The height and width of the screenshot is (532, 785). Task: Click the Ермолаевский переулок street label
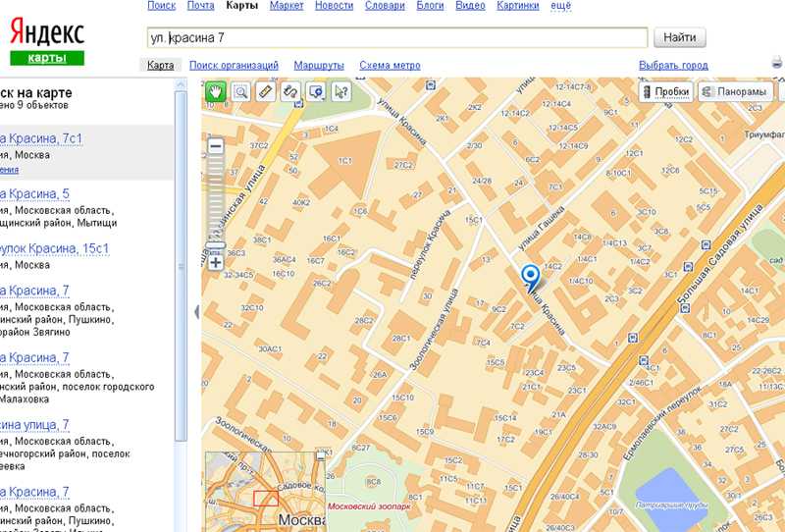[x=663, y=423]
